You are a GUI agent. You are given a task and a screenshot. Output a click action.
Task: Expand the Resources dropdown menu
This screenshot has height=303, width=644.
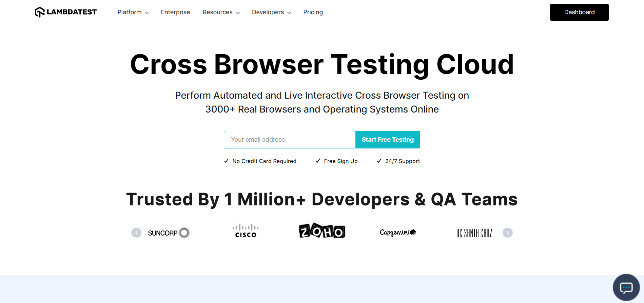221,12
